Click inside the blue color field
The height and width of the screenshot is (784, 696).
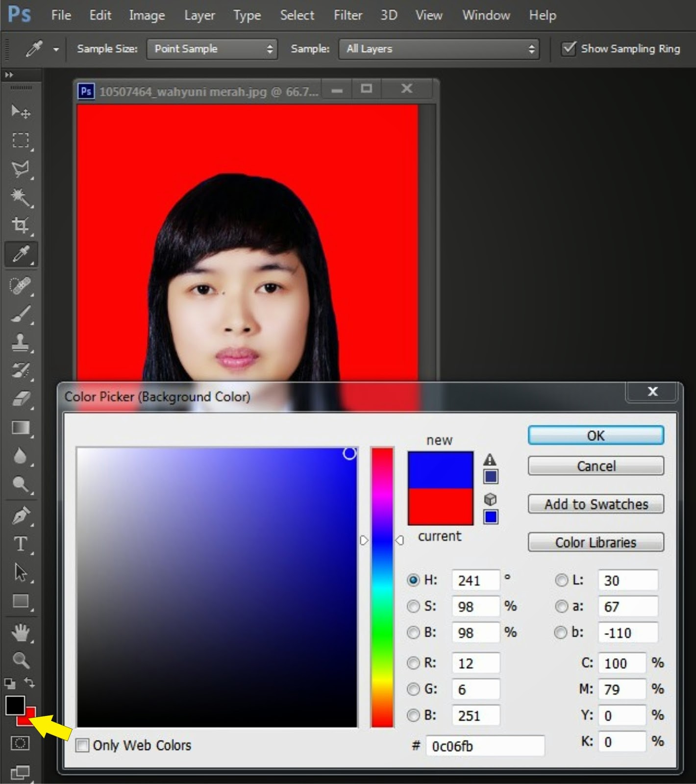click(217, 587)
